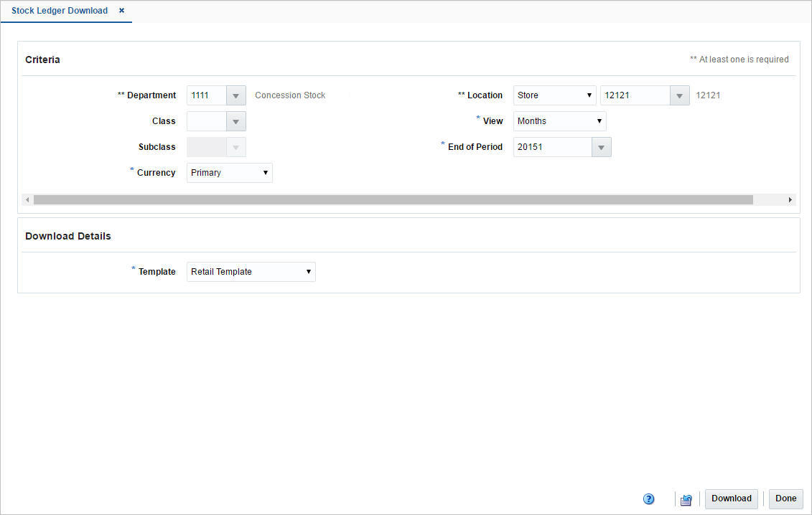Click the End of Period field showing 20151

coord(551,146)
